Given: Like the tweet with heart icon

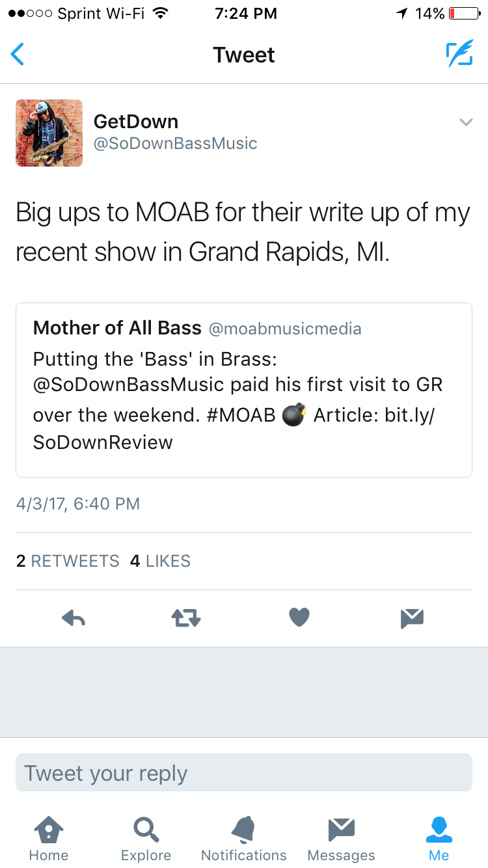Looking at the screenshot, I should 299,617.
